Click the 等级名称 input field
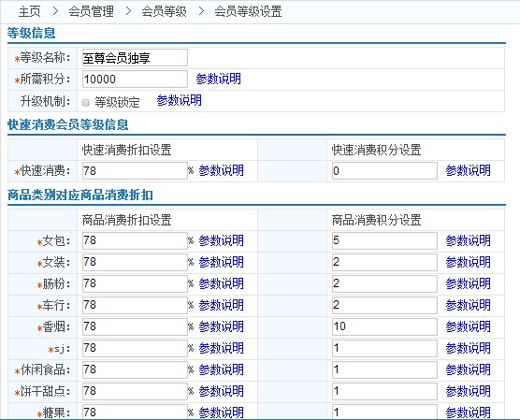 click(x=135, y=58)
